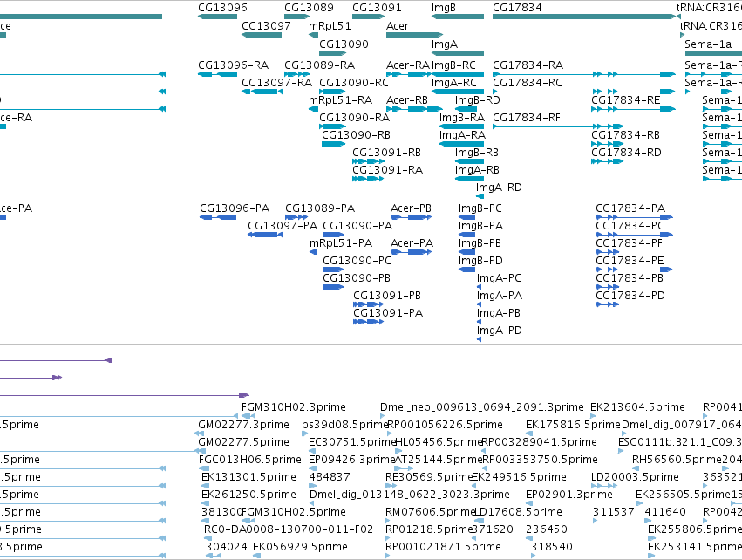This screenshot has width=742, height=560.
Task: Click protein ImgA-PD
Action: pos(500,330)
